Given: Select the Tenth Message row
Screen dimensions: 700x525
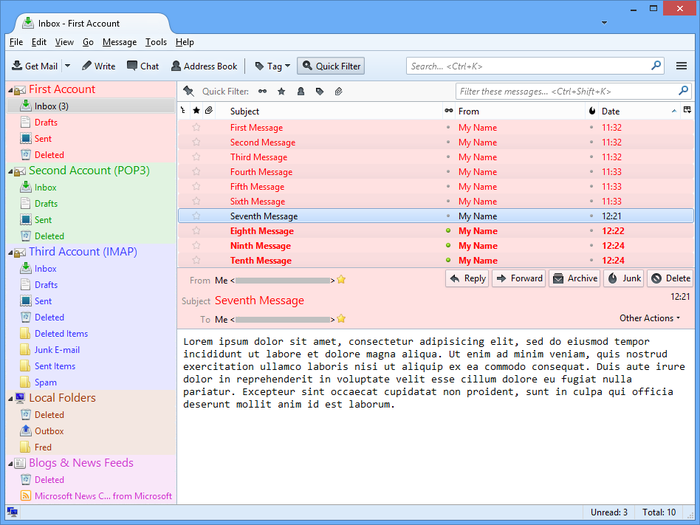Looking at the screenshot, I should (x=436, y=260).
